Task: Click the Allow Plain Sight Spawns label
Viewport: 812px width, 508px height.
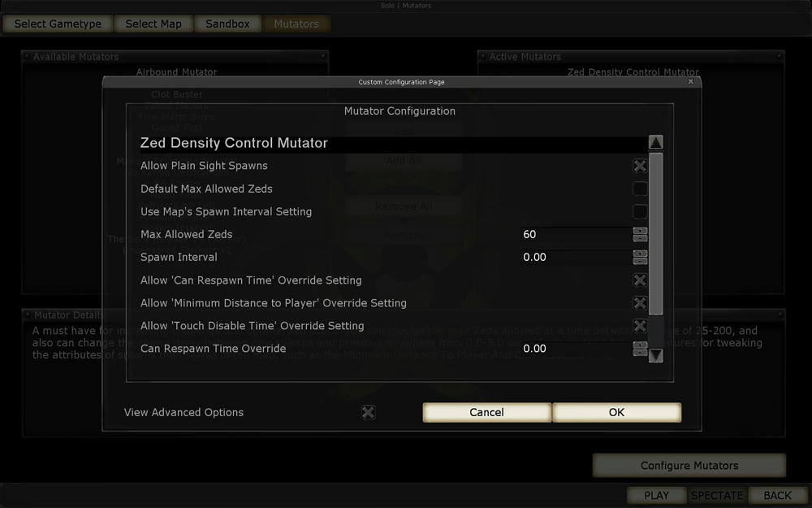Action: tap(204, 166)
